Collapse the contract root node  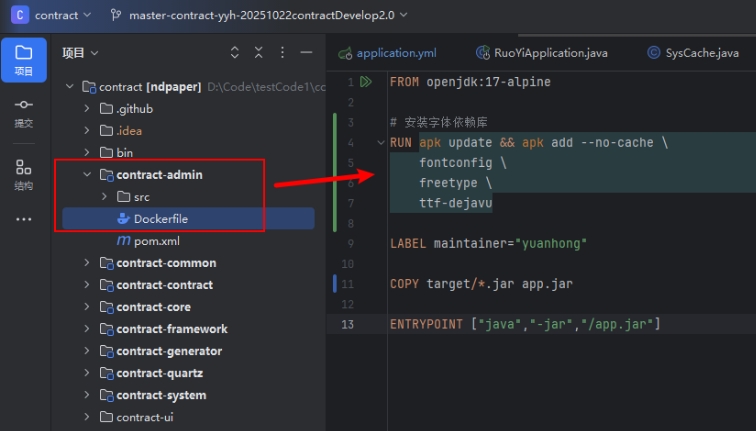point(69,87)
